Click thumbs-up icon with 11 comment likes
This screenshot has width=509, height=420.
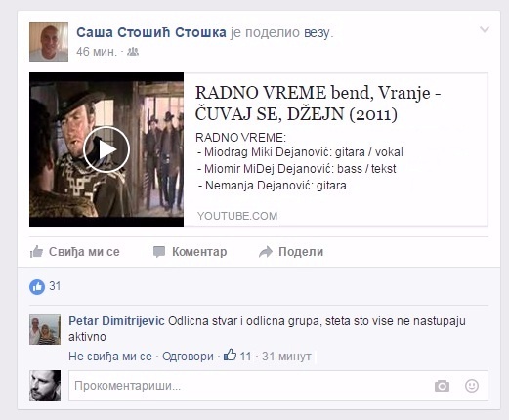tap(230, 355)
